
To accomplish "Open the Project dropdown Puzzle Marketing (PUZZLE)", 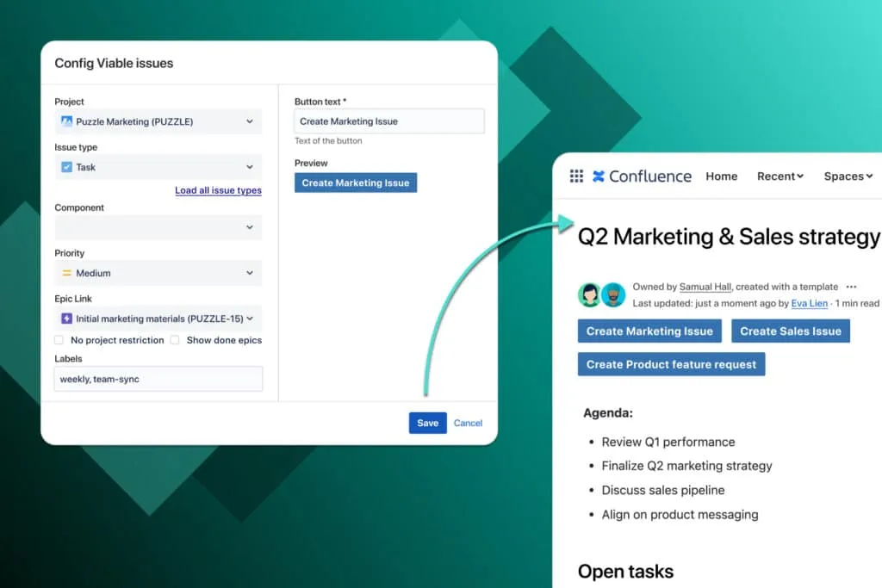I will coord(158,121).
